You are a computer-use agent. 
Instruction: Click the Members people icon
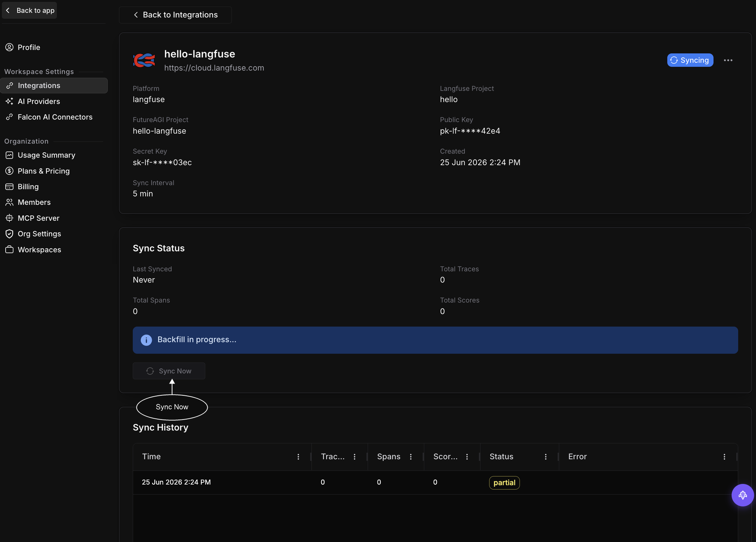click(9, 202)
